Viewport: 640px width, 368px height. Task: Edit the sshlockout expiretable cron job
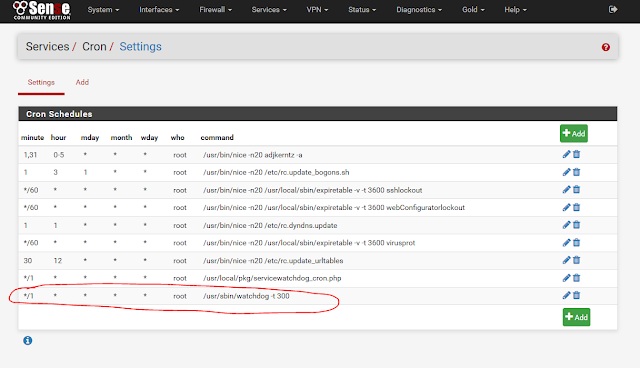coord(566,190)
